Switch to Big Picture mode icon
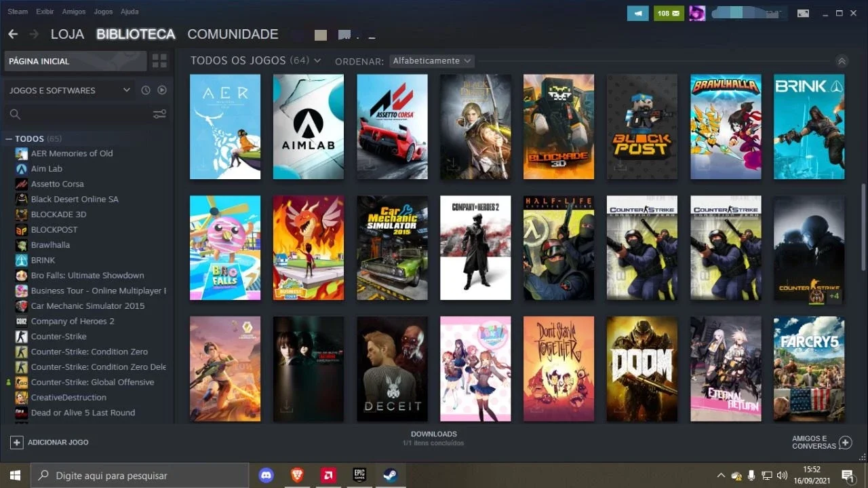The height and width of the screenshot is (488, 868). pyautogui.click(x=803, y=13)
